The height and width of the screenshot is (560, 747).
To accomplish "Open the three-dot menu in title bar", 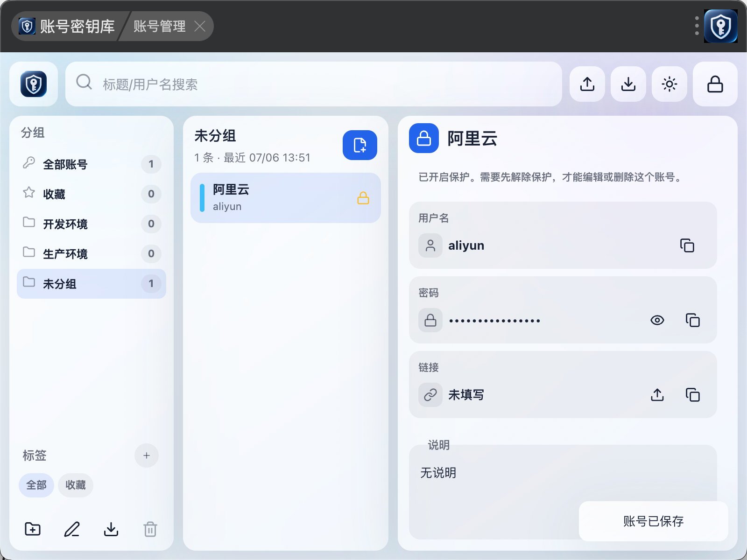I will (x=697, y=26).
